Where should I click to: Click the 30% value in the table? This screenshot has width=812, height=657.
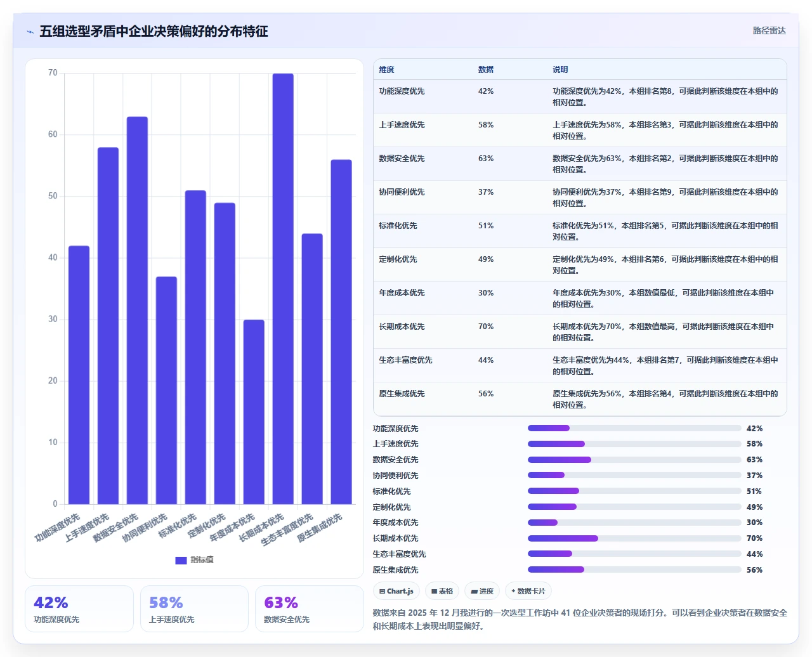(486, 293)
